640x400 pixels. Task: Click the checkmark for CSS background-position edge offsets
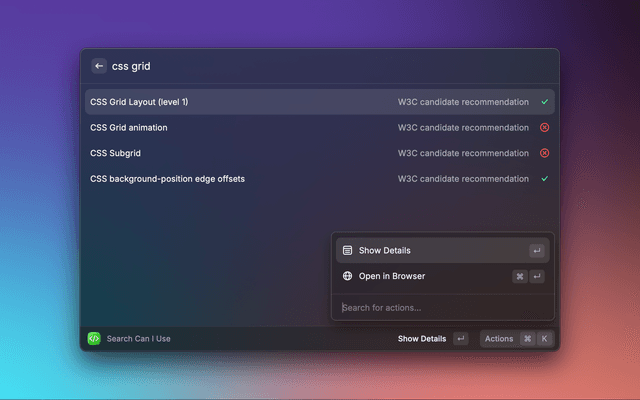point(545,179)
